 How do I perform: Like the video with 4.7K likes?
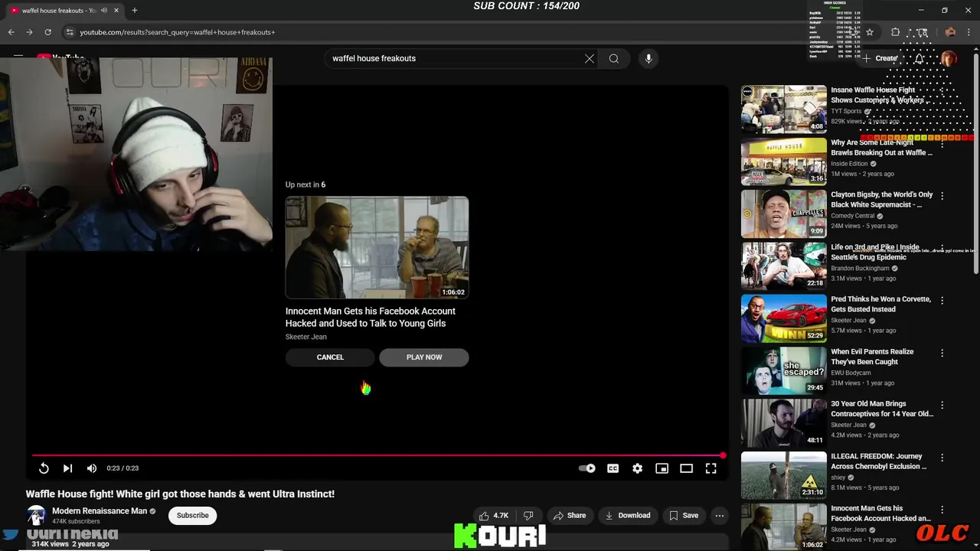(493, 516)
